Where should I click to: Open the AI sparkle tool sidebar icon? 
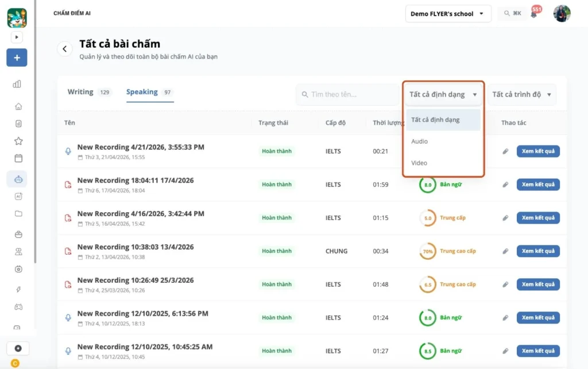18,197
